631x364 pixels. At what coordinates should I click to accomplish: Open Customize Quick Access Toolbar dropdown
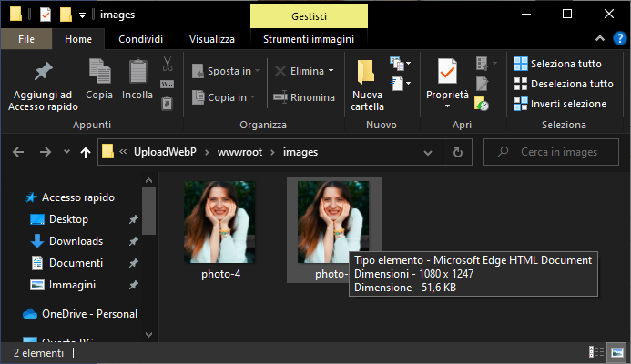click(82, 15)
